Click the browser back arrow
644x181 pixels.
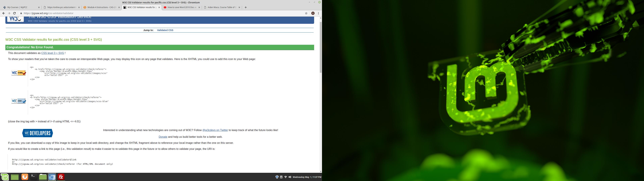[4, 13]
